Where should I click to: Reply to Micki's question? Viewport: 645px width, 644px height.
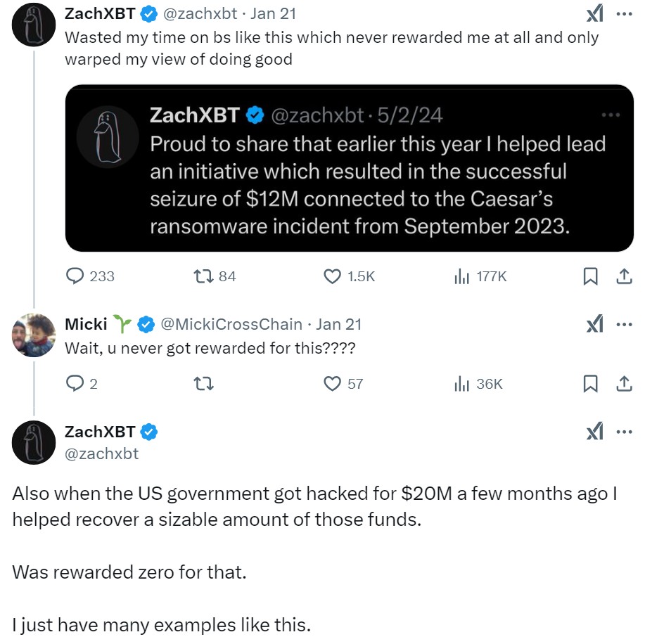click(x=72, y=384)
